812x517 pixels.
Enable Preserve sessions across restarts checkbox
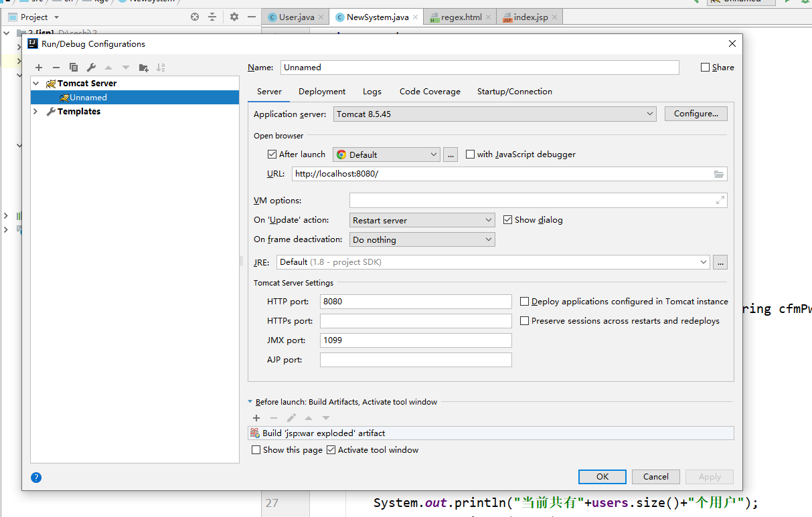click(x=525, y=321)
